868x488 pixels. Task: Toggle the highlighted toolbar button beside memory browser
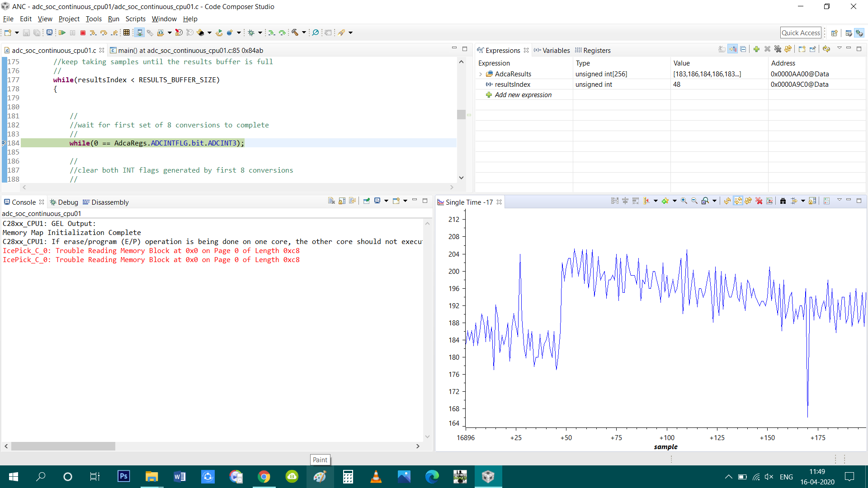140,33
